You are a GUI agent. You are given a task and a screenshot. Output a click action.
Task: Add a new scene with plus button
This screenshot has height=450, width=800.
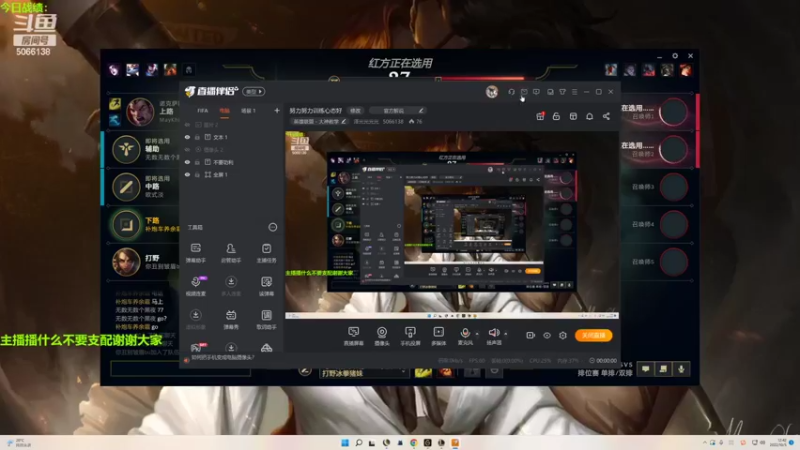[x=277, y=110]
